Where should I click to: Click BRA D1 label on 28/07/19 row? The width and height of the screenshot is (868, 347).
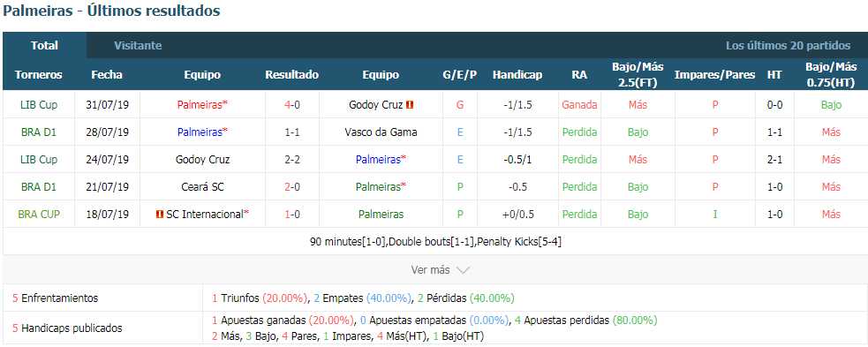[39, 132]
